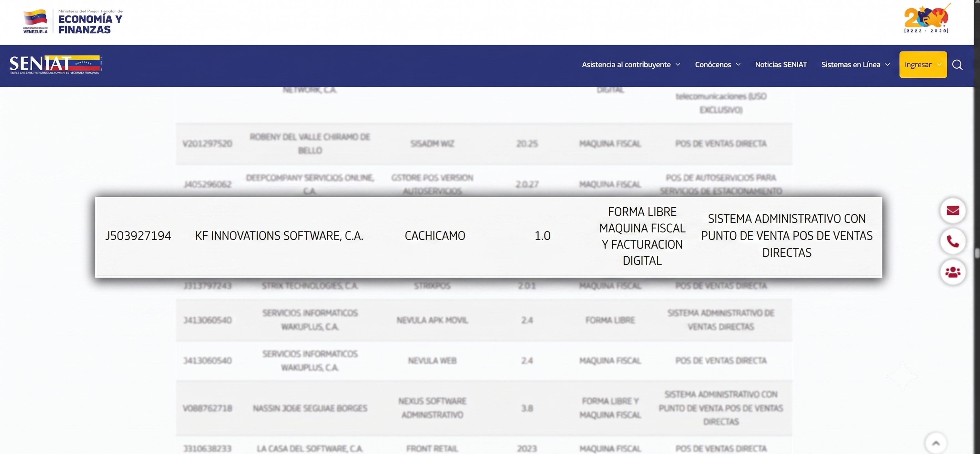Select blurred V088762718 RIF cell

pos(207,408)
